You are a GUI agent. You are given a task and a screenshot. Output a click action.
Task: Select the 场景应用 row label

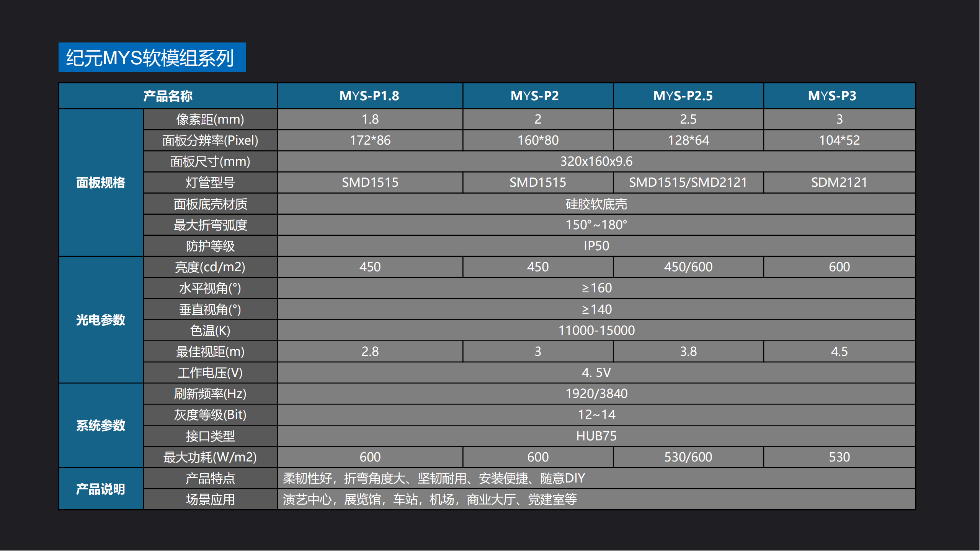click(210, 499)
